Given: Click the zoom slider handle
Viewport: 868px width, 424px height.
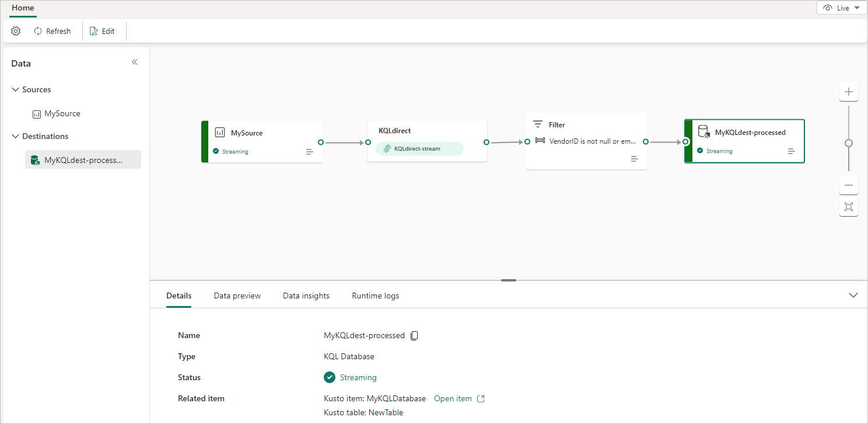Looking at the screenshot, I should pyautogui.click(x=849, y=143).
